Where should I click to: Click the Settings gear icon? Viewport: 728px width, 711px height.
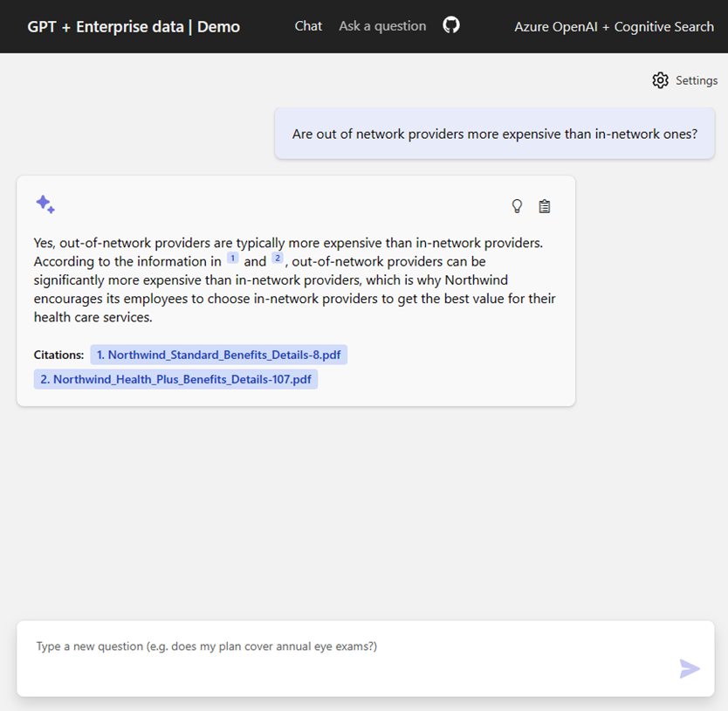coord(660,80)
